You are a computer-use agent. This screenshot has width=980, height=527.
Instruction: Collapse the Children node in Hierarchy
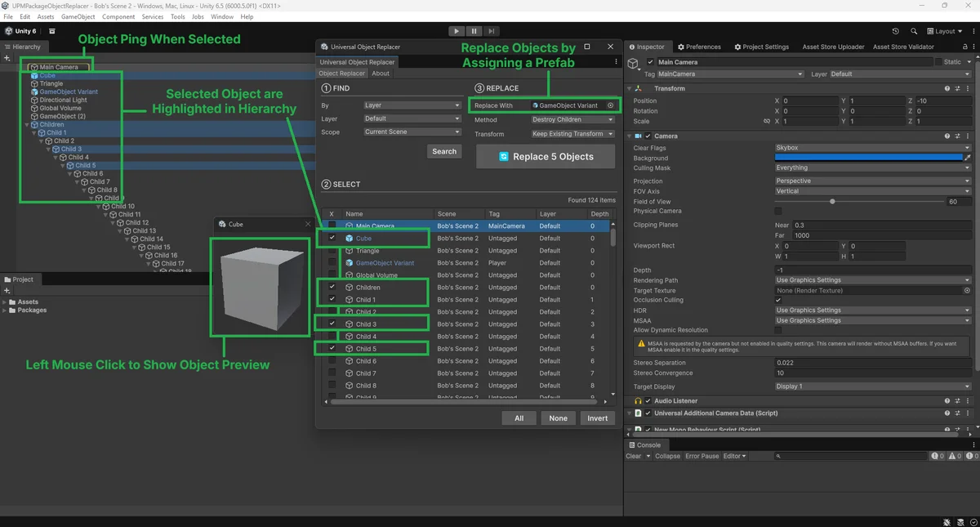coord(27,125)
